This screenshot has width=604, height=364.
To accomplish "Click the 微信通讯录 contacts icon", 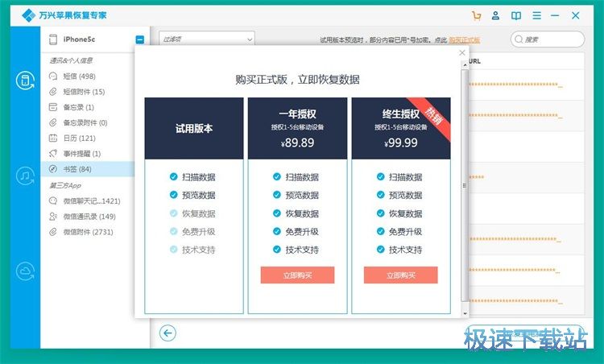I will pyautogui.click(x=53, y=217).
